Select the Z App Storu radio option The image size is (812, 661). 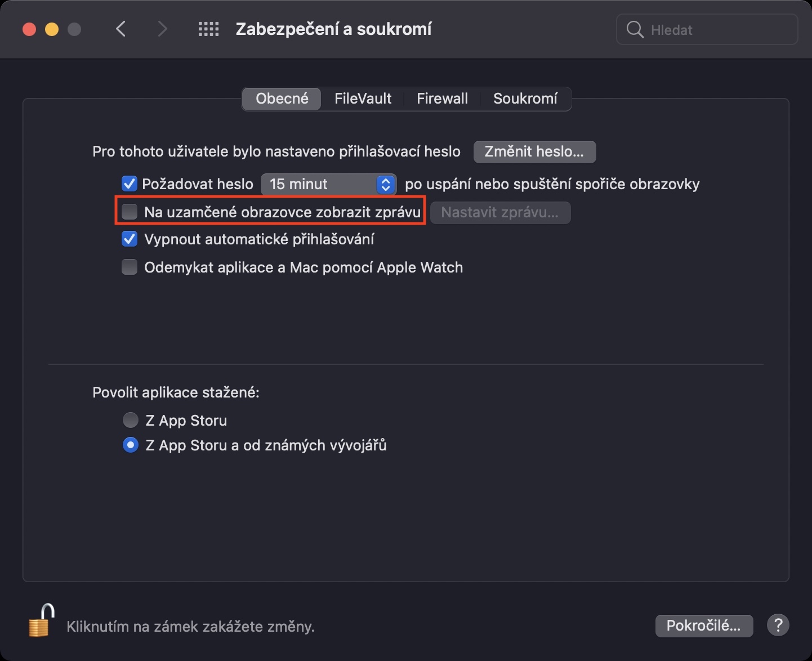click(x=131, y=420)
